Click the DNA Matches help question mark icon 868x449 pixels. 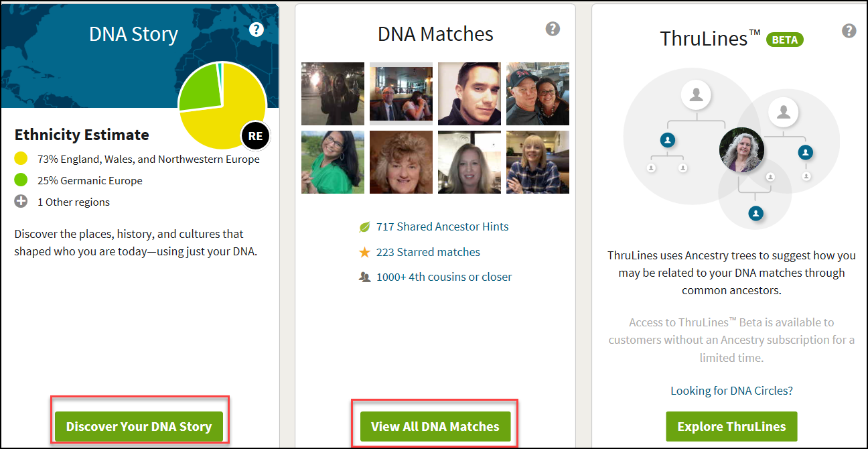click(553, 29)
